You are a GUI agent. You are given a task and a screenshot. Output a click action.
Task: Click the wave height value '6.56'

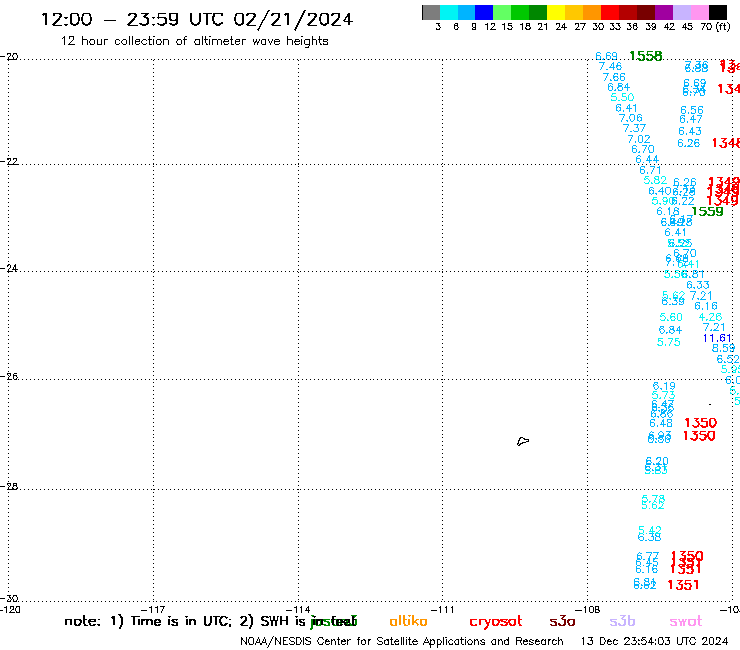pos(691,110)
